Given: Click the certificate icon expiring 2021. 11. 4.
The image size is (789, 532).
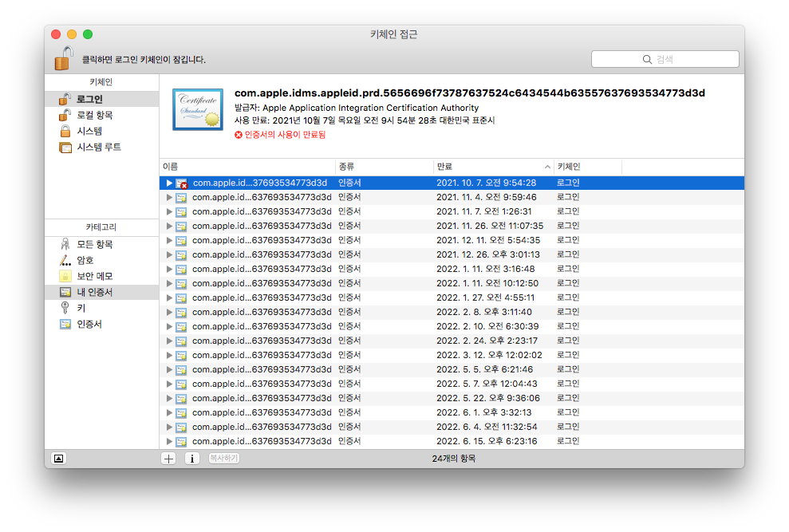Looking at the screenshot, I should (181, 198).
